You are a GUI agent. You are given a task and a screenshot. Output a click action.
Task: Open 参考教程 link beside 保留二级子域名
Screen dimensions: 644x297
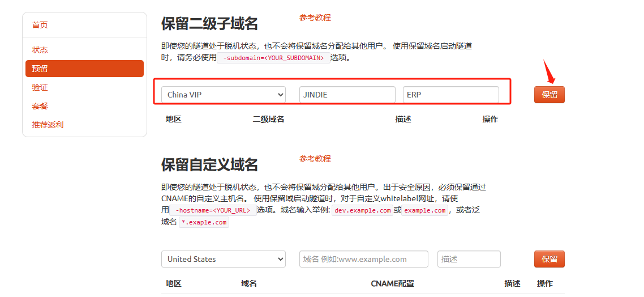315,18
